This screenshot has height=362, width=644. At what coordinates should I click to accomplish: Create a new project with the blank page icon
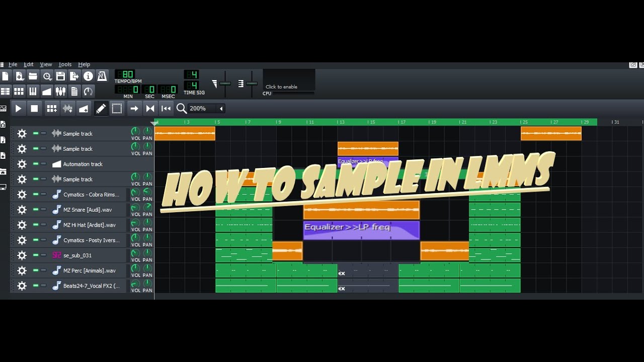pos(5,76)
